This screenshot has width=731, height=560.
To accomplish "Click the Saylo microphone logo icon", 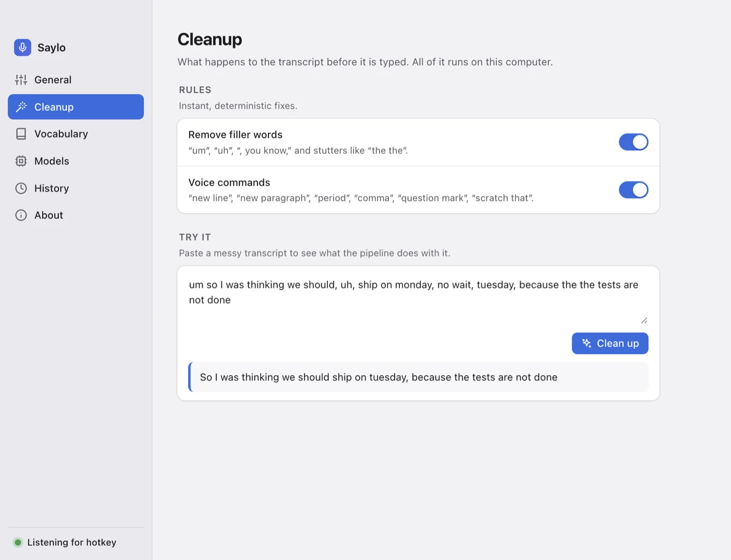I will tap(22, 48).
